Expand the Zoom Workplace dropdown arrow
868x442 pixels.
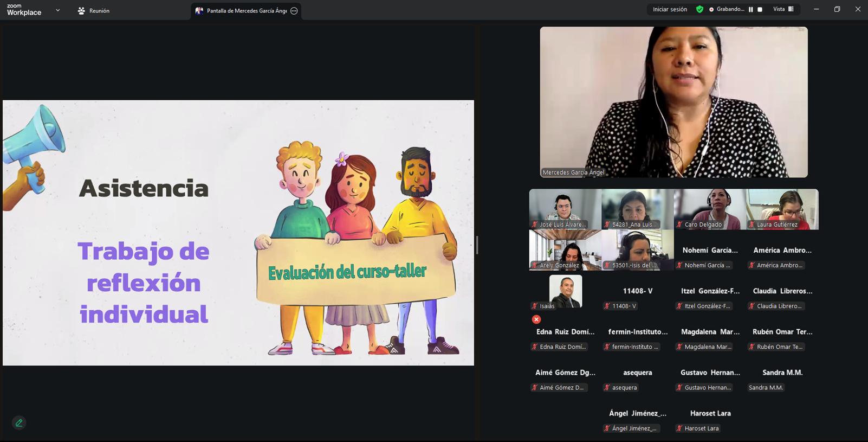point(58,10)
